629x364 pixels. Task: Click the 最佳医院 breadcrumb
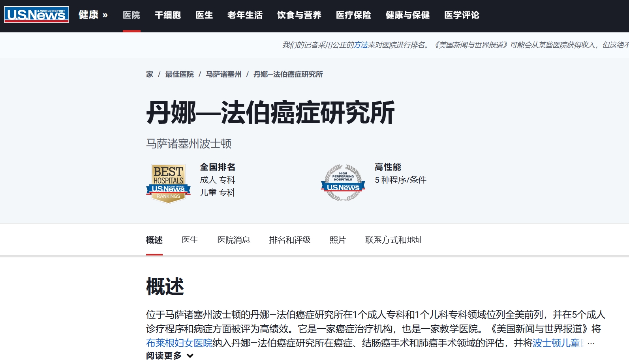(179, 74)
